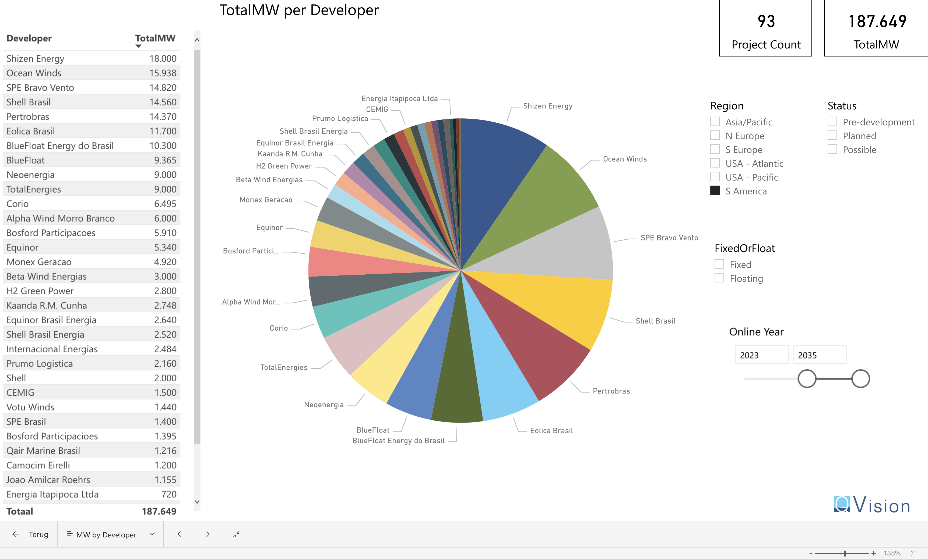
Task: Uncheck the S America region checkbox
Action: (715, 191)
